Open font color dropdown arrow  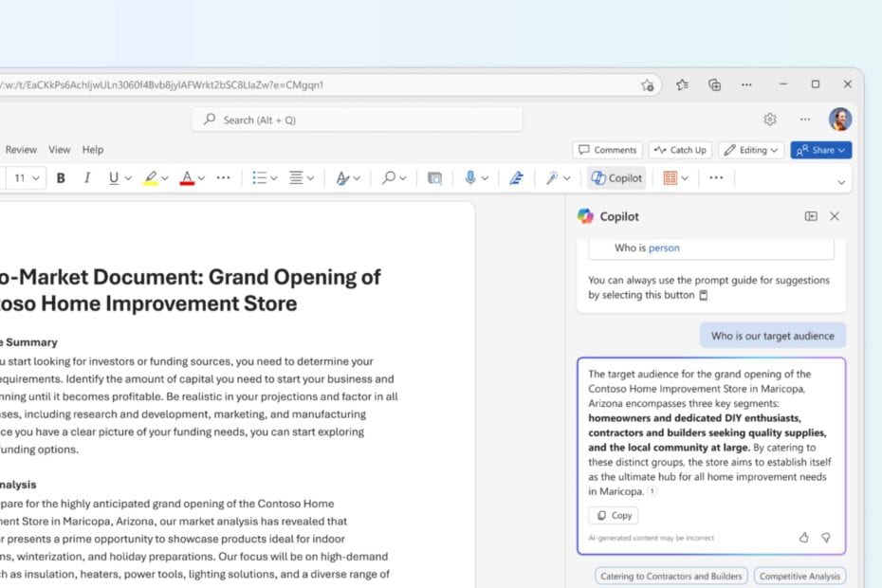pos(201,178)
